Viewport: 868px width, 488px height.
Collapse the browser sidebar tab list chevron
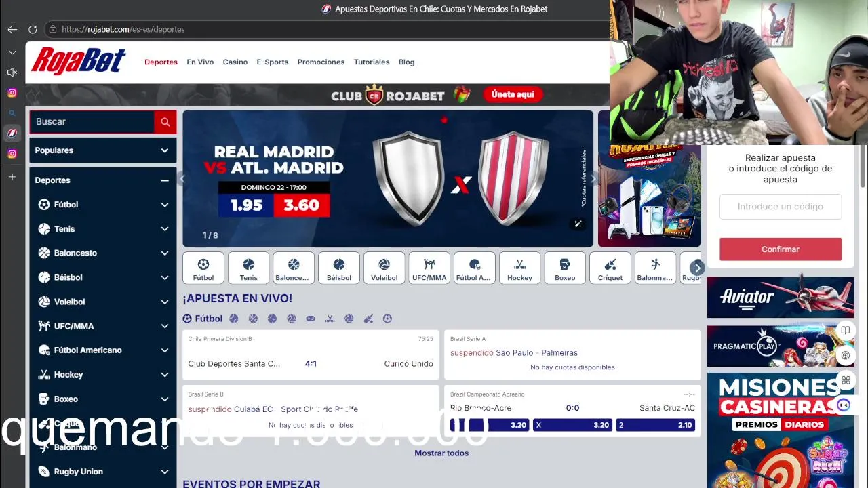(12, 52)
